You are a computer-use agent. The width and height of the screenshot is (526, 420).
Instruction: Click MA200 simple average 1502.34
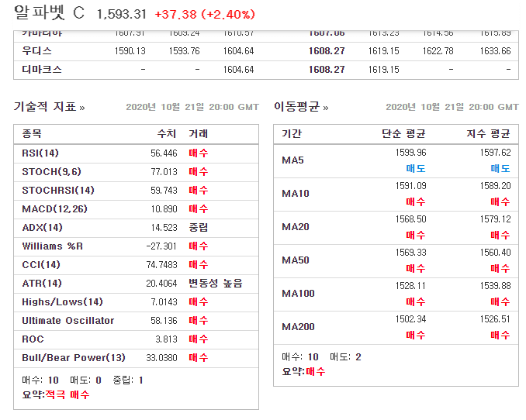[410, 318]
